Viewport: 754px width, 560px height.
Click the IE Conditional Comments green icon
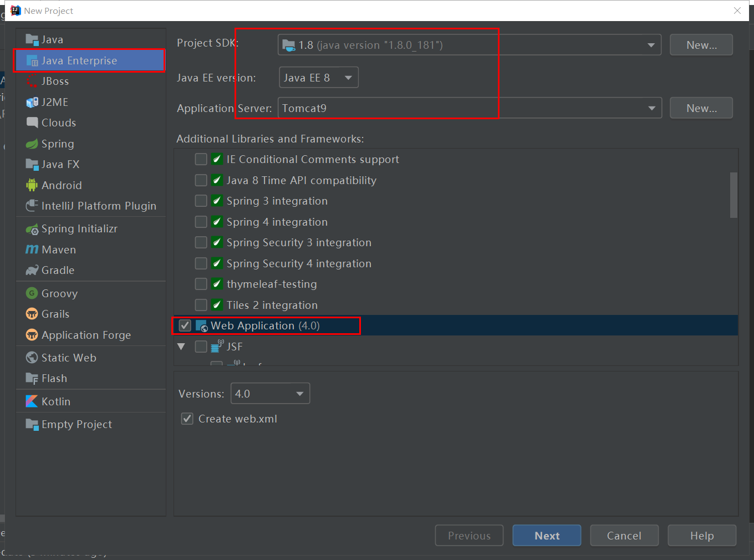tap(217, 159)
